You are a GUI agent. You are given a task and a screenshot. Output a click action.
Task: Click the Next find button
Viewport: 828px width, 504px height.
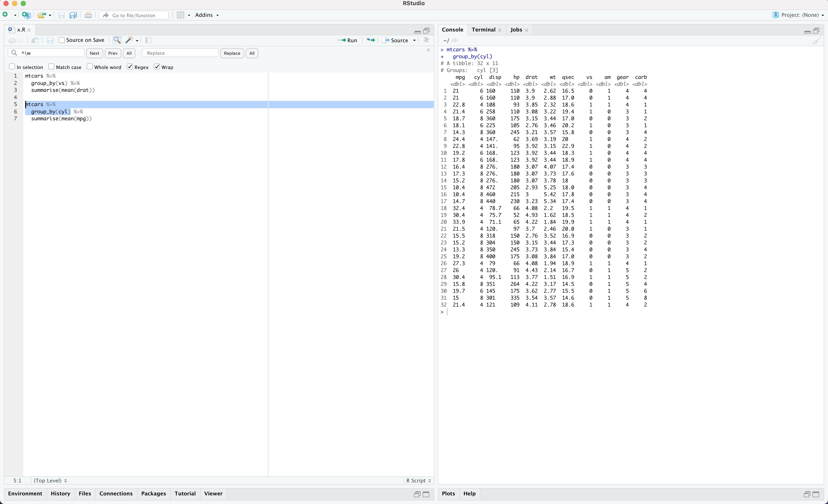click(94, 53)
